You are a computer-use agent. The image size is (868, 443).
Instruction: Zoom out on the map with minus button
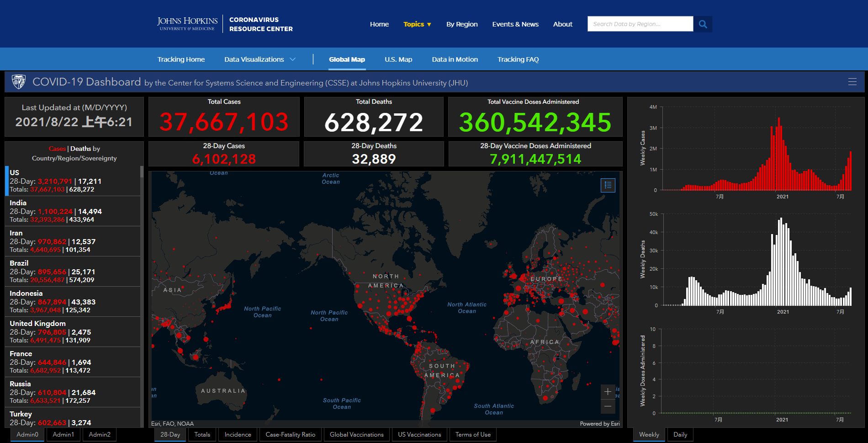pos(608,406)
